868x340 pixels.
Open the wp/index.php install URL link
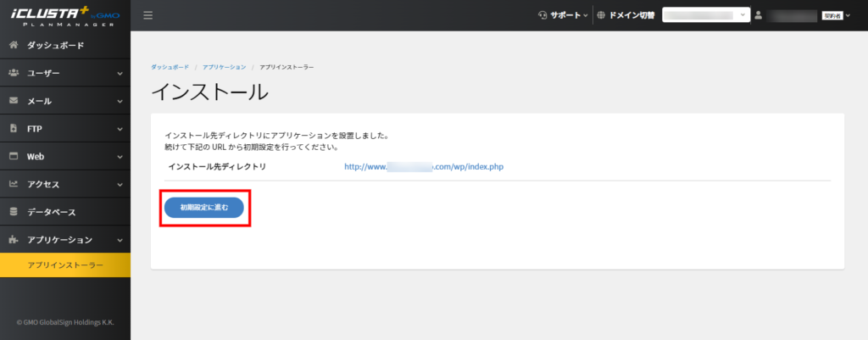pos(424,166)
